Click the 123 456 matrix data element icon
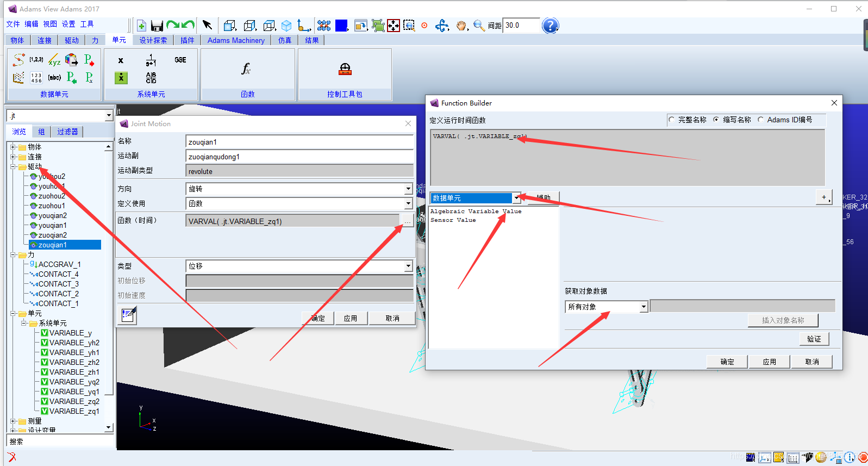 click(36, 78)
